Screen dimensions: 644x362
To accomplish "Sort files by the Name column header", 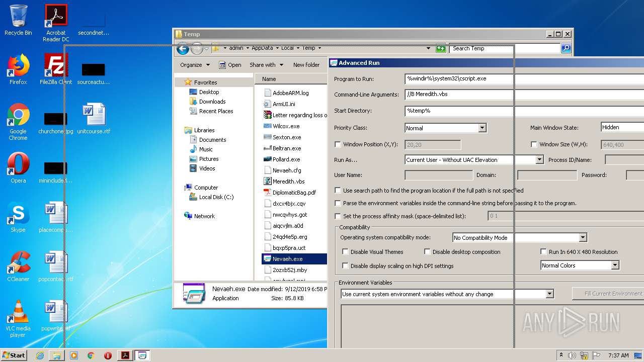I will coord(291,79).
